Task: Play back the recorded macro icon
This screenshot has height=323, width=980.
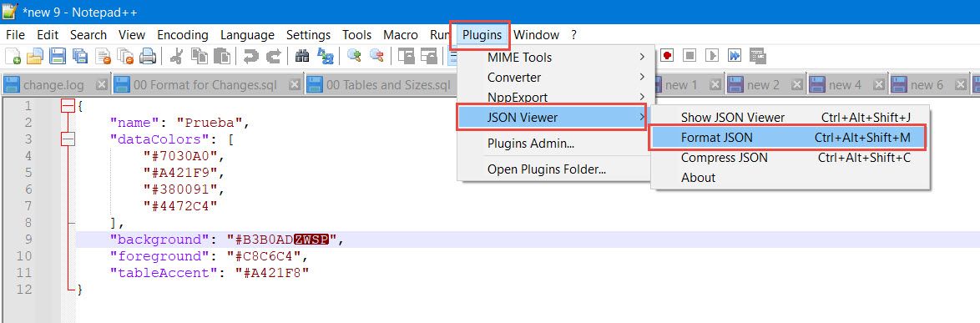Action: tap(712, 56)
